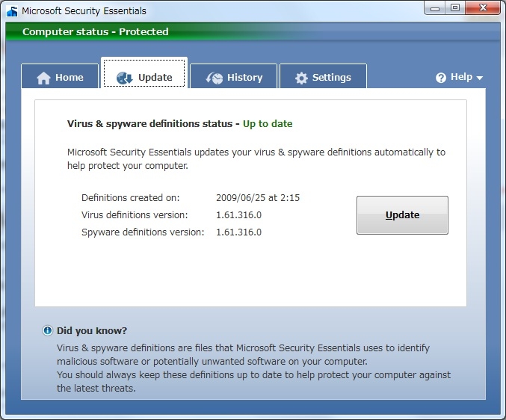Viewport: 506px width, 420px height.
Task: Select the Update tab
Action: (x=144, y=73)
